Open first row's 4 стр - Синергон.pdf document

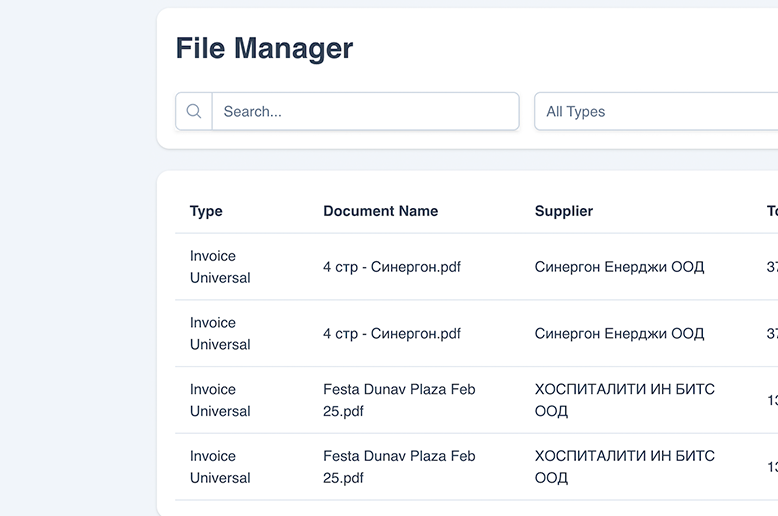pos(392,267)
